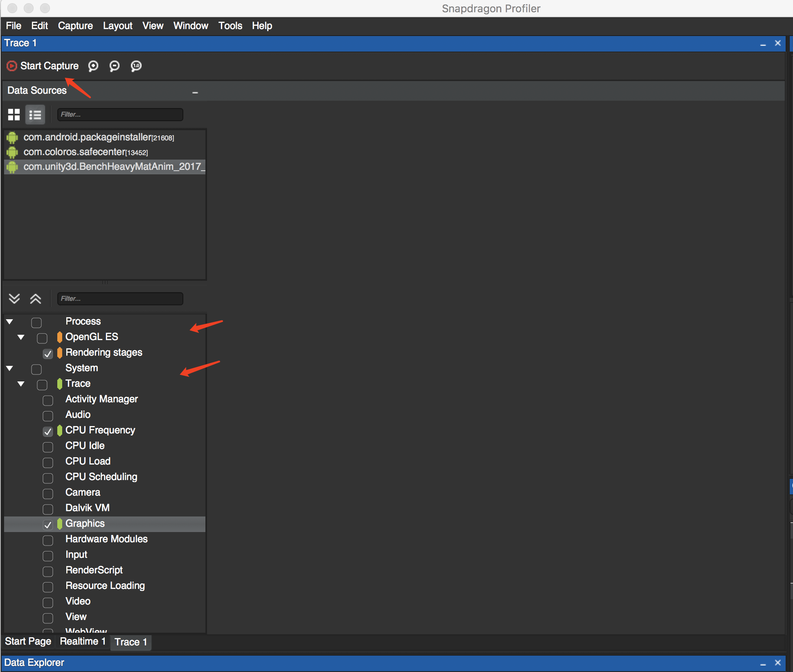
Task: Go to the Start Page tab
Action: pyautogui.click(x=28, y=641)
